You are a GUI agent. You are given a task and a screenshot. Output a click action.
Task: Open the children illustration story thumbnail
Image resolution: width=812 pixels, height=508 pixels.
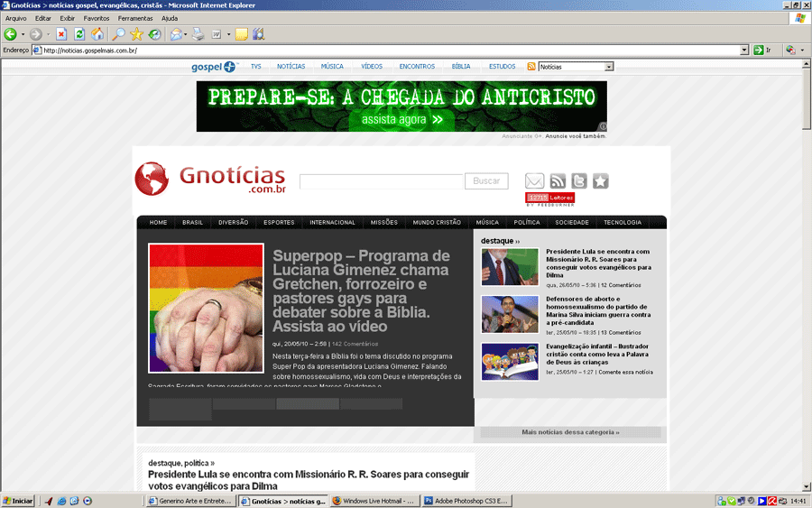click(510, 362)
